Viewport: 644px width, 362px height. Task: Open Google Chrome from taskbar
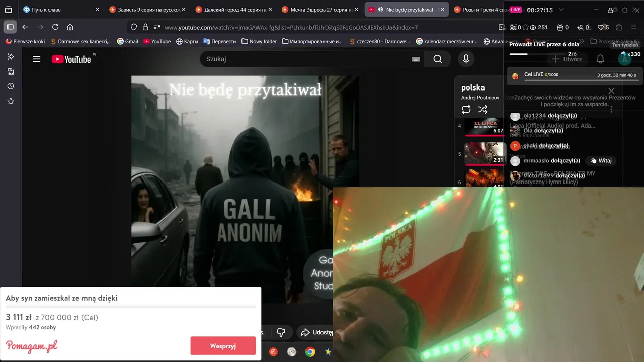click(310, 352)
